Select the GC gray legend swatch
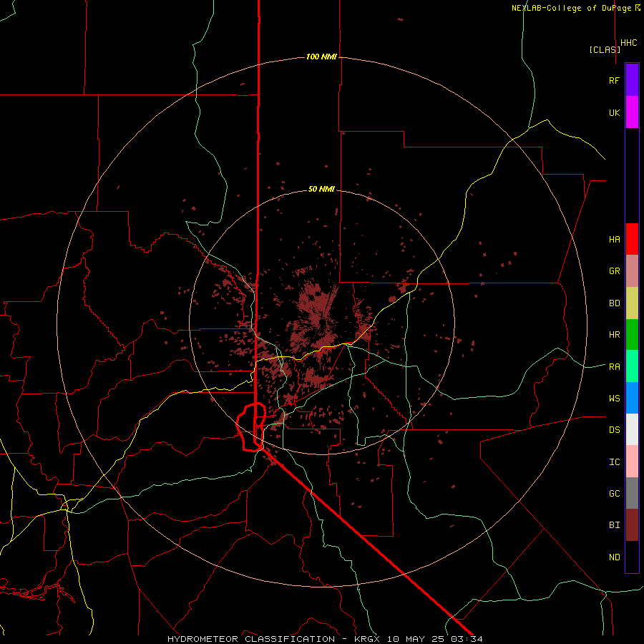Image resolution: width=644 pixels, height=644 pixels. (x=632, y=493)
